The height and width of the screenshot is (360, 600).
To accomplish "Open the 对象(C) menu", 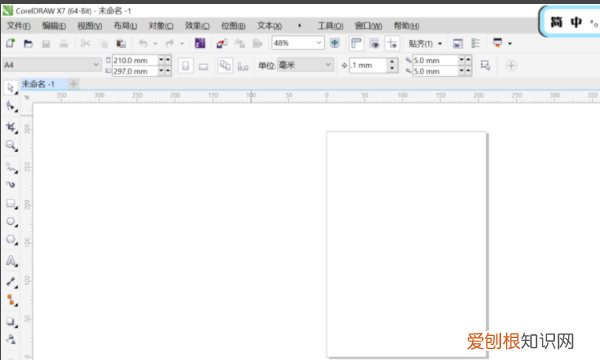I will [161, 26].
